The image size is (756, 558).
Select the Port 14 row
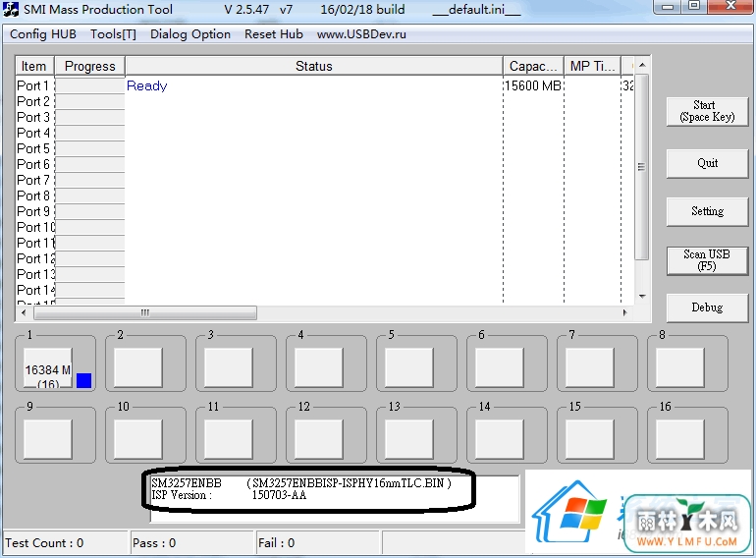tap(325, 291)
